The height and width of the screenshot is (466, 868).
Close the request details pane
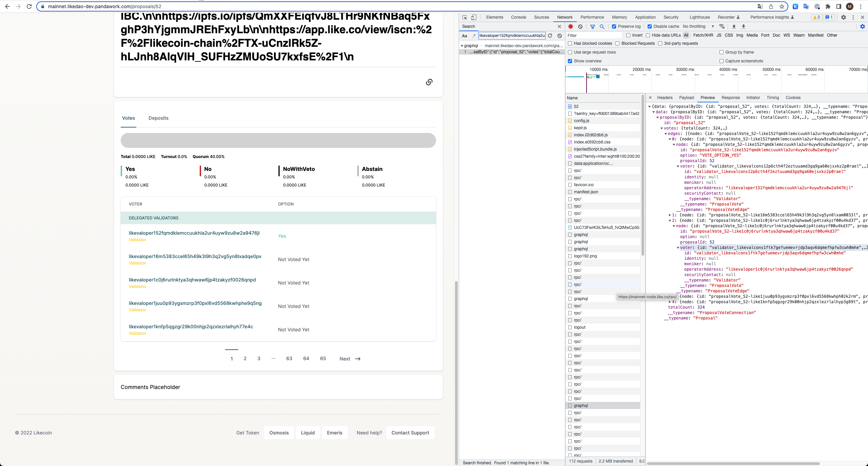[650, 98]
